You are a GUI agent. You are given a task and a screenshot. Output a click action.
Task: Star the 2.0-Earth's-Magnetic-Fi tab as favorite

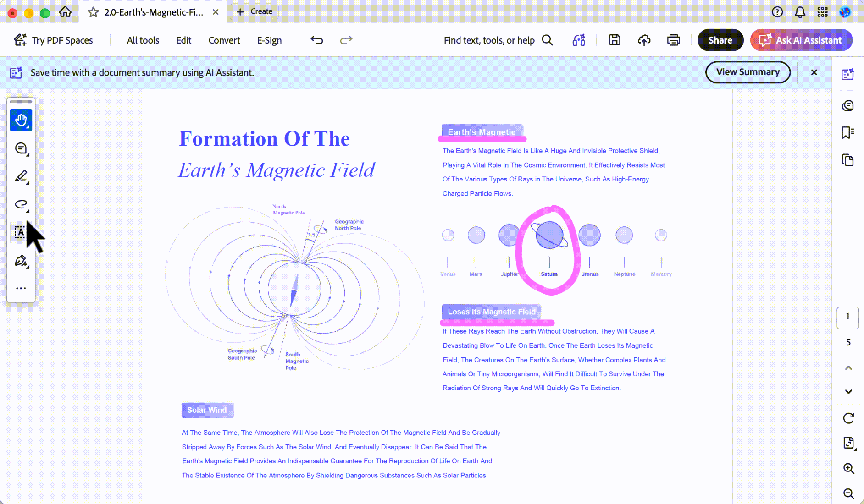(93, 12)
